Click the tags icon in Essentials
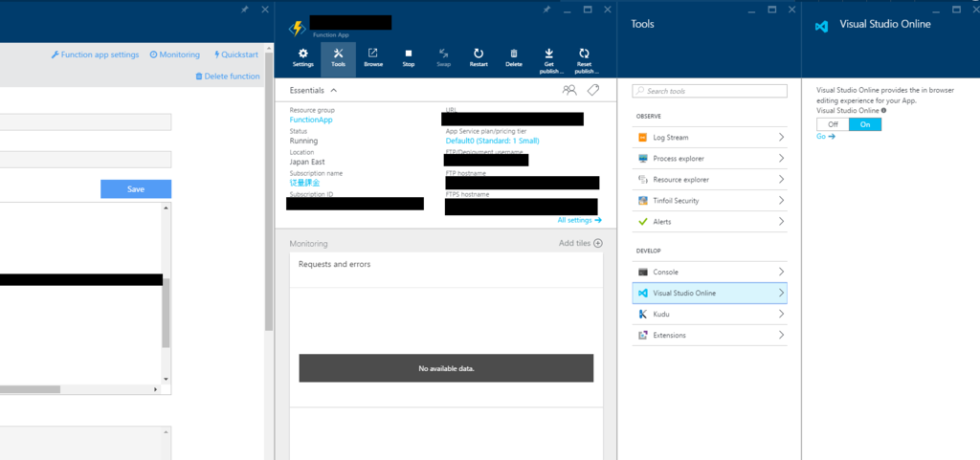Viewport: 980px width, 460px height. tap(593, 90)
